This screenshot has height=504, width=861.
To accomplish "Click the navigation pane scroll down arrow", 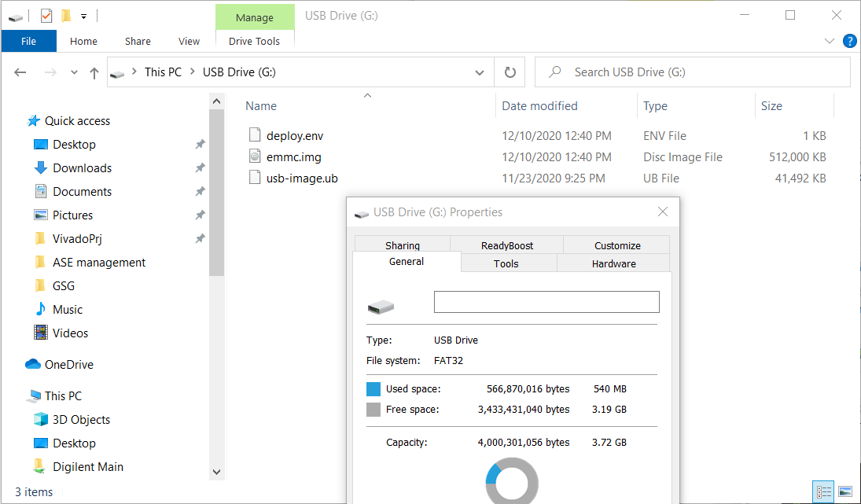I will 216,473.
